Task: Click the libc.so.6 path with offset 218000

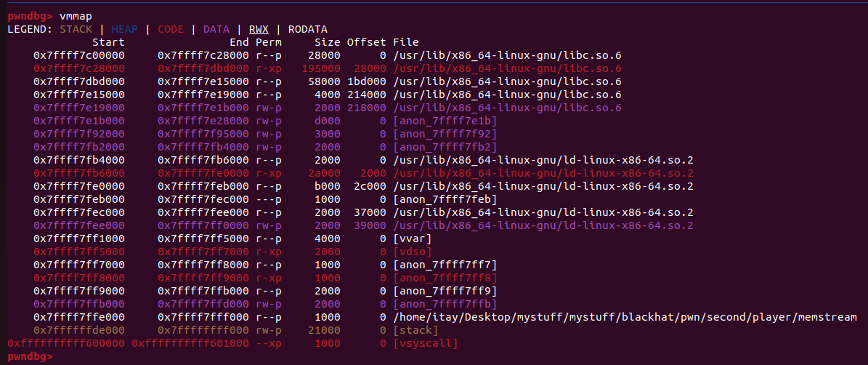Action: tap(507, 108)
